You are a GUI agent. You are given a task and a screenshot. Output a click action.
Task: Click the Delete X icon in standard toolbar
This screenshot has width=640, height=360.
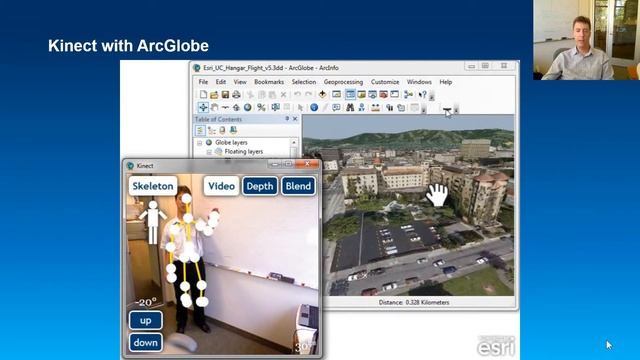(283, 94)
